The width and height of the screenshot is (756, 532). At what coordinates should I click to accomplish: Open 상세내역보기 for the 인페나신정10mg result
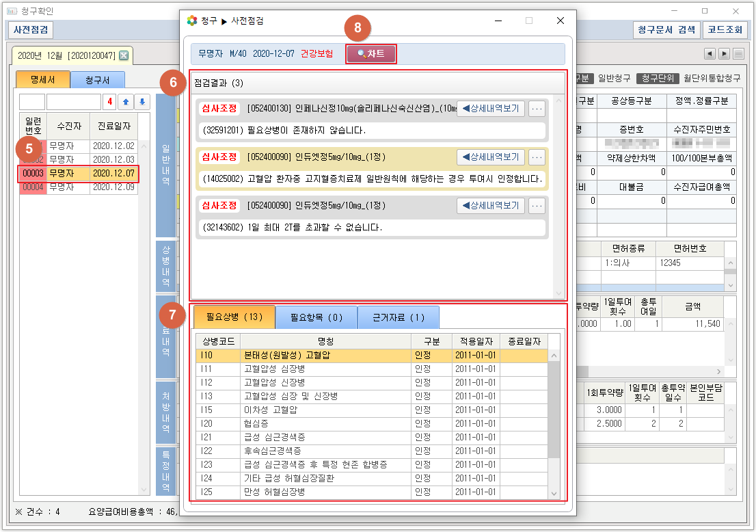tap(490, 108)
